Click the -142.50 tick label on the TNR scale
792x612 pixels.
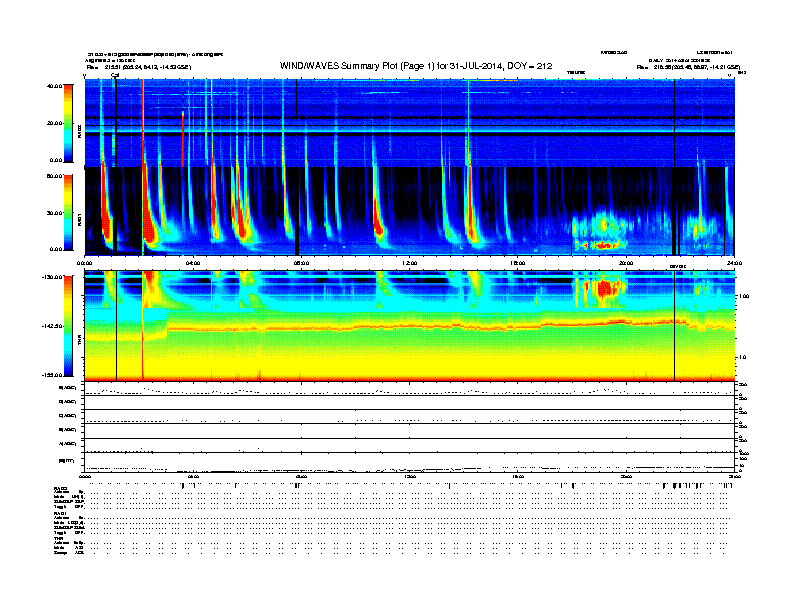point(52,326)
